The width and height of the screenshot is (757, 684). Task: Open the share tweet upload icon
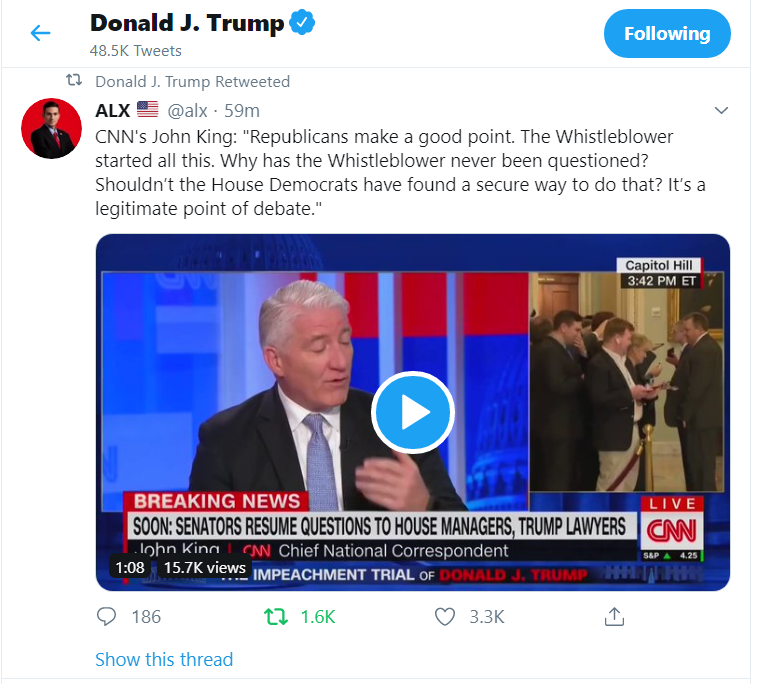[614, 616]
